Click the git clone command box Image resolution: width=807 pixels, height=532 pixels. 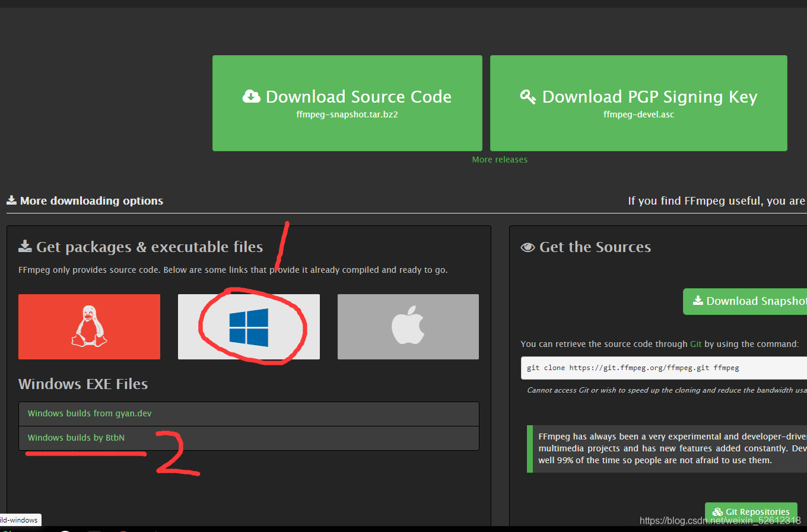(664, 368)
